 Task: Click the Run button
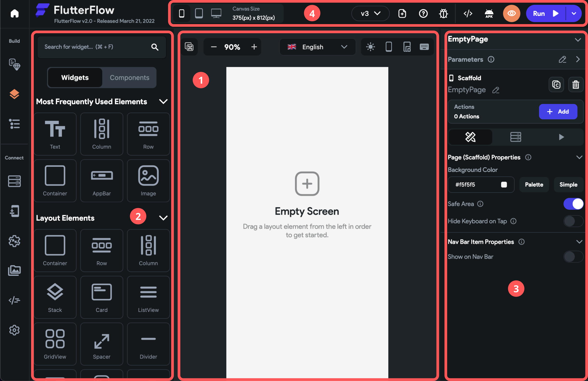545,13
